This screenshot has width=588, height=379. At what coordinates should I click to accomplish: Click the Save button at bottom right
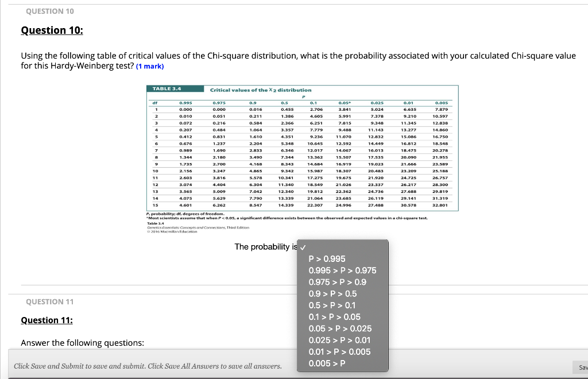click(x=581, y=366)
